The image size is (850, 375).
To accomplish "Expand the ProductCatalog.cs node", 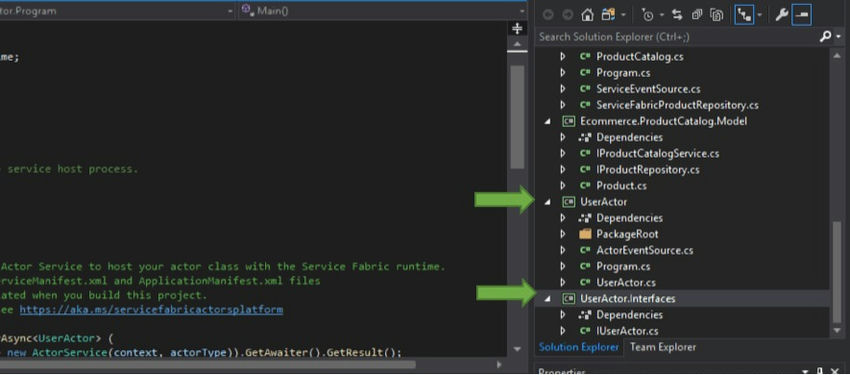I will point(563,56).
